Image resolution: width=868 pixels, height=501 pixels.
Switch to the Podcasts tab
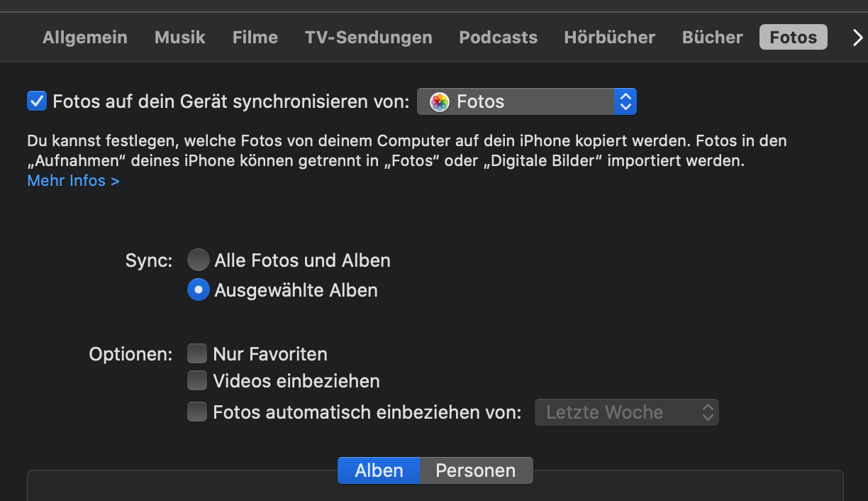tap(499, 38)
